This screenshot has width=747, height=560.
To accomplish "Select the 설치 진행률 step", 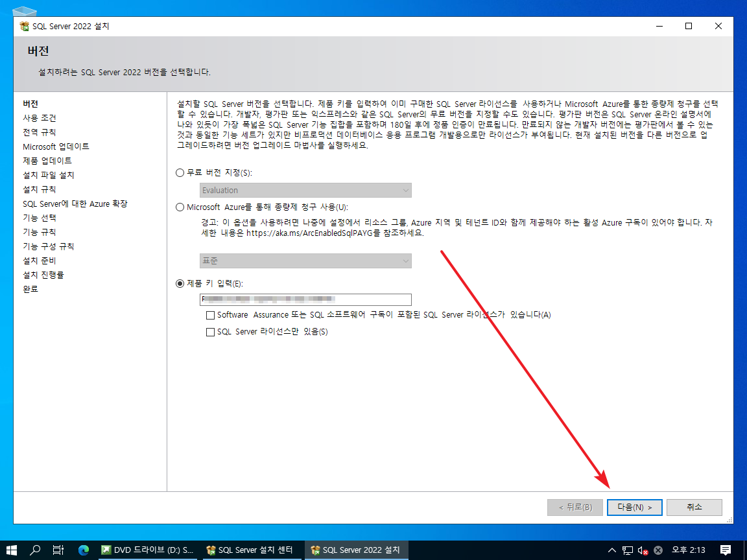I will 43,275.
